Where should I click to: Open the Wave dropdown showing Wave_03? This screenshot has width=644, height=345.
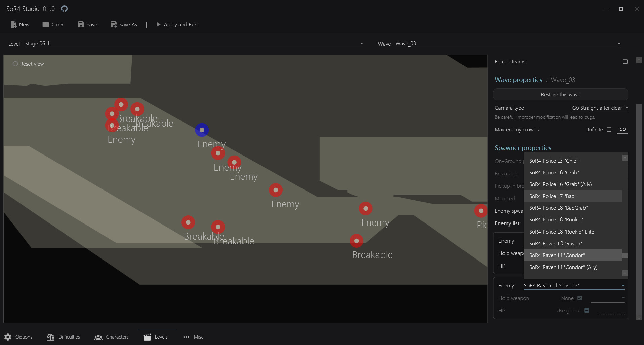618,44
